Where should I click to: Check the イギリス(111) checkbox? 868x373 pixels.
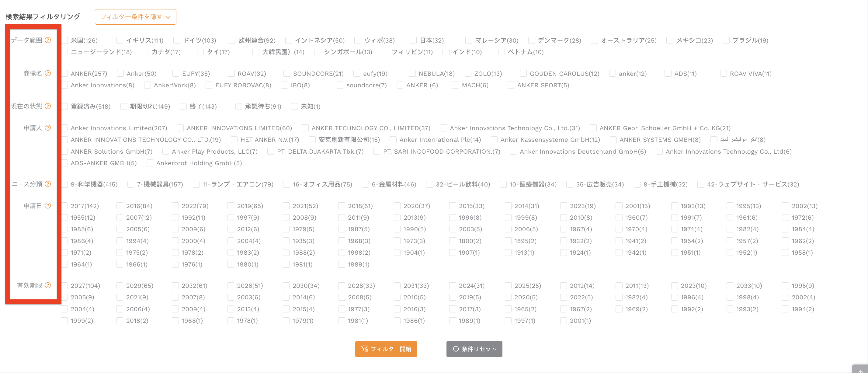click(120, 40)
